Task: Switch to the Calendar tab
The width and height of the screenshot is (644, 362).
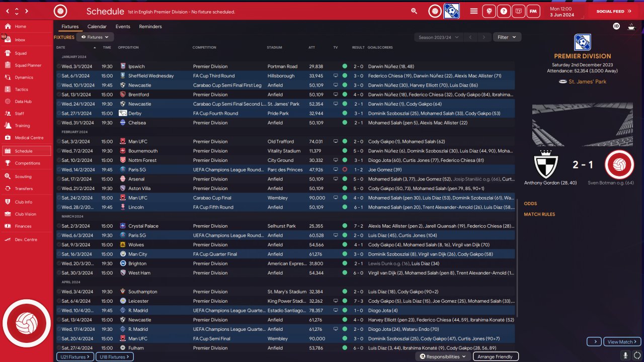Action: 97,27
